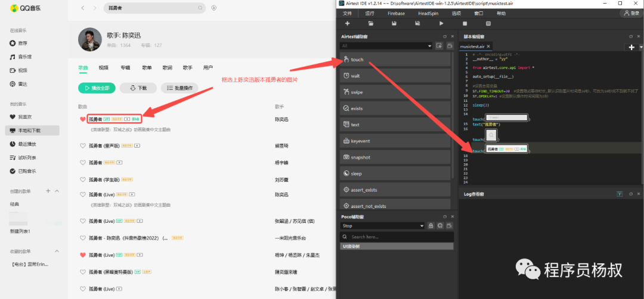Click the 下载 button
The image size is (644, 299).
tap(138, 88)
